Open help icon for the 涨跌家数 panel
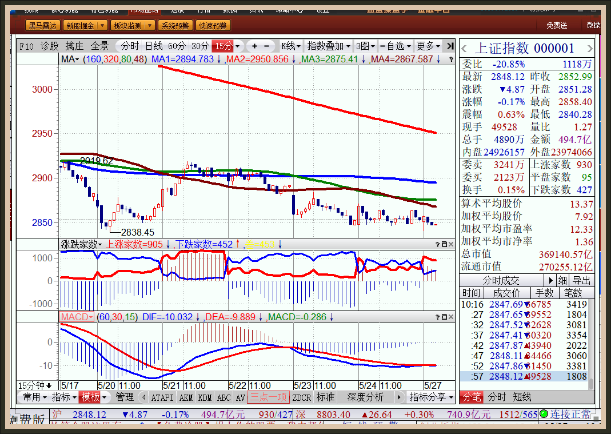The width and height of the screenshot is (611, 434). [x=438, y=244]
